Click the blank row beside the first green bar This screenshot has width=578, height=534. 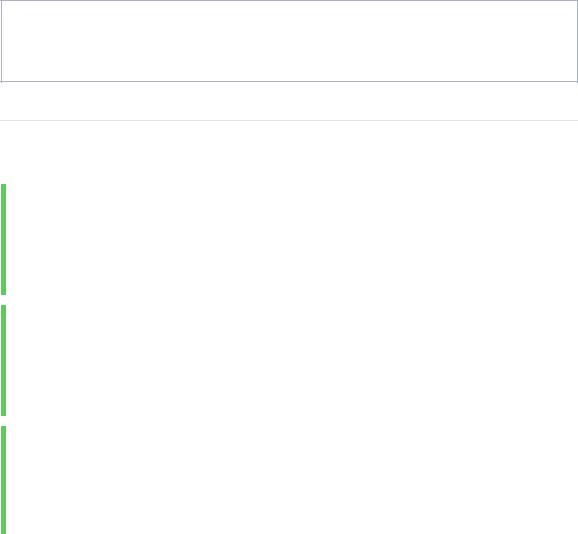point(292,240)
